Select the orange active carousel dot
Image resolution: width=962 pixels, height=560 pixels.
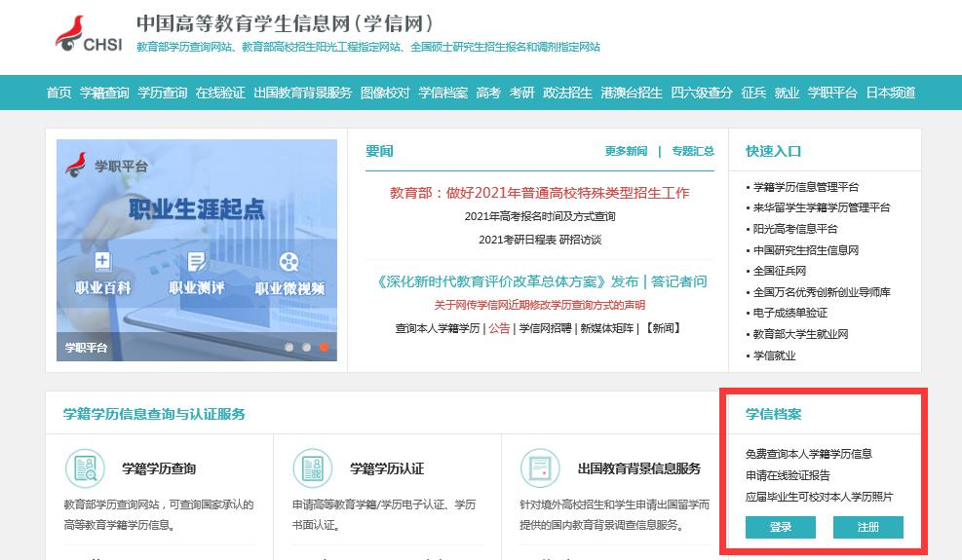[324, 347]
